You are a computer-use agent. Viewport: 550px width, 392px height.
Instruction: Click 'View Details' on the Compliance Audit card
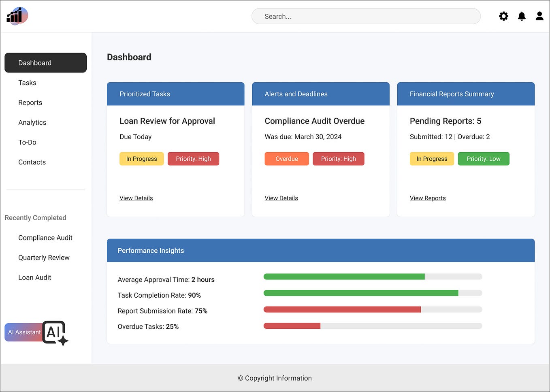[281, 198]
